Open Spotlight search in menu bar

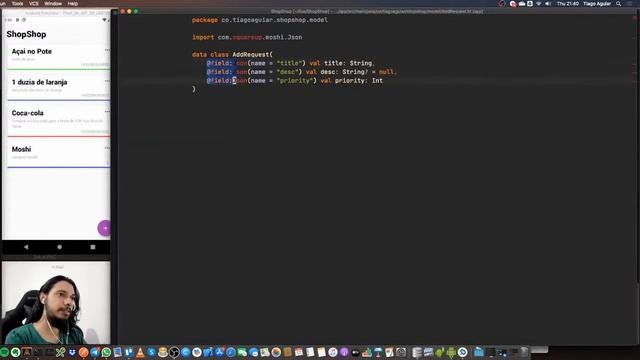pos(619,4)
